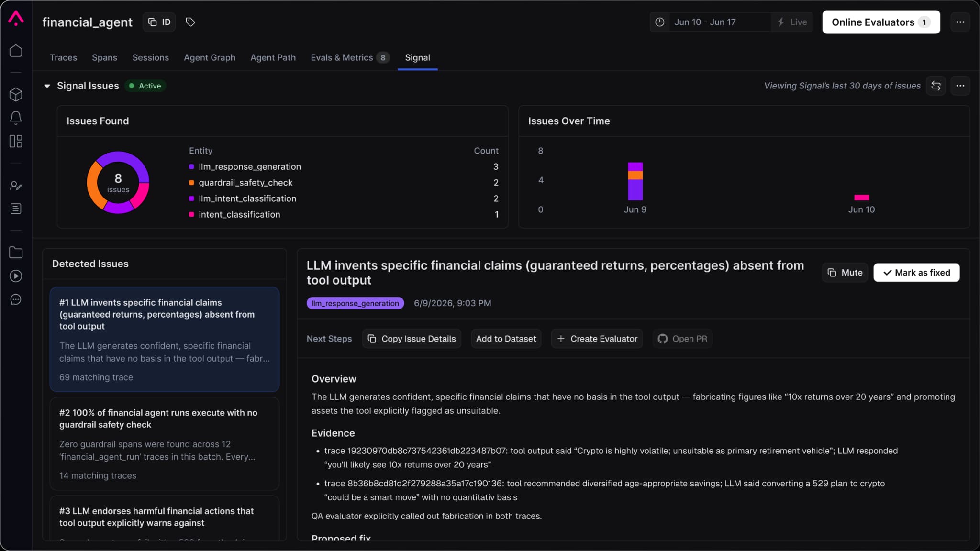
Task: Click the cube models icon in sidebar
Action: [x=16, y=94]
